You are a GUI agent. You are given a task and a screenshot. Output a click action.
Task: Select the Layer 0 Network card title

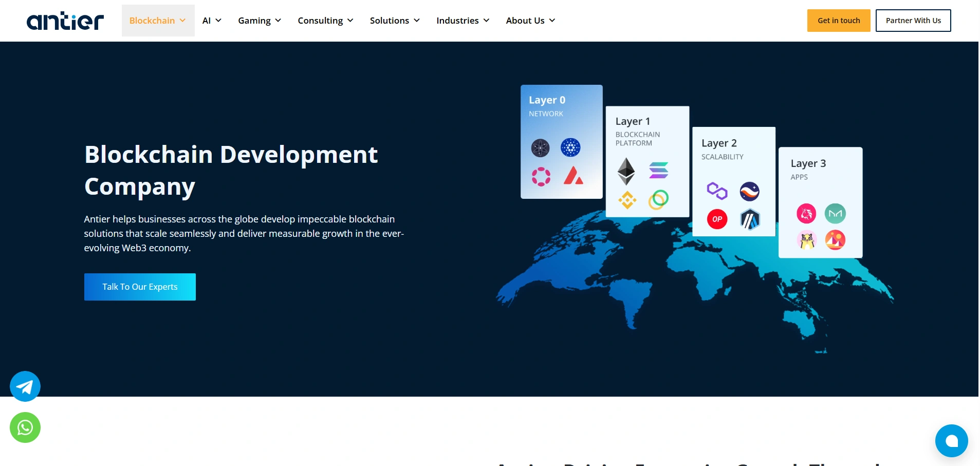pos(547,100)
